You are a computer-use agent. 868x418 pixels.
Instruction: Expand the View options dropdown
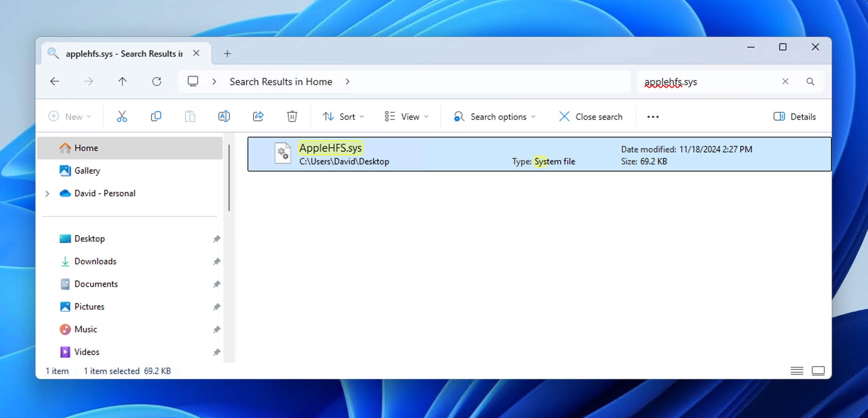[407, 117]
